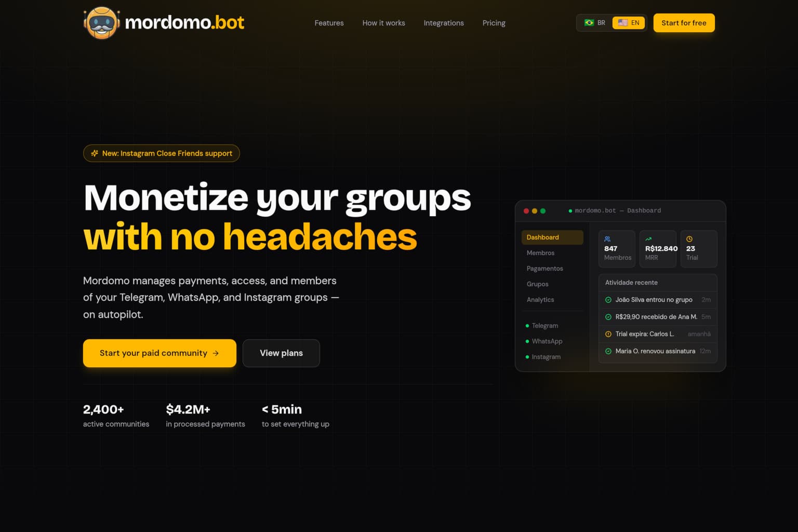This screenshot has height=532, width=798.
Task: Click the View plans button
Action: click(281, 353)
